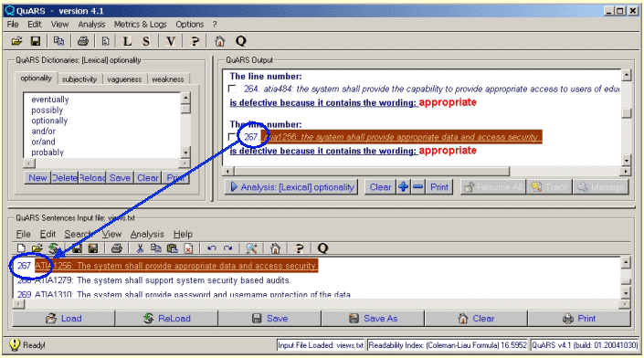Click Print button in QuARS Output panel

(439, 187)
